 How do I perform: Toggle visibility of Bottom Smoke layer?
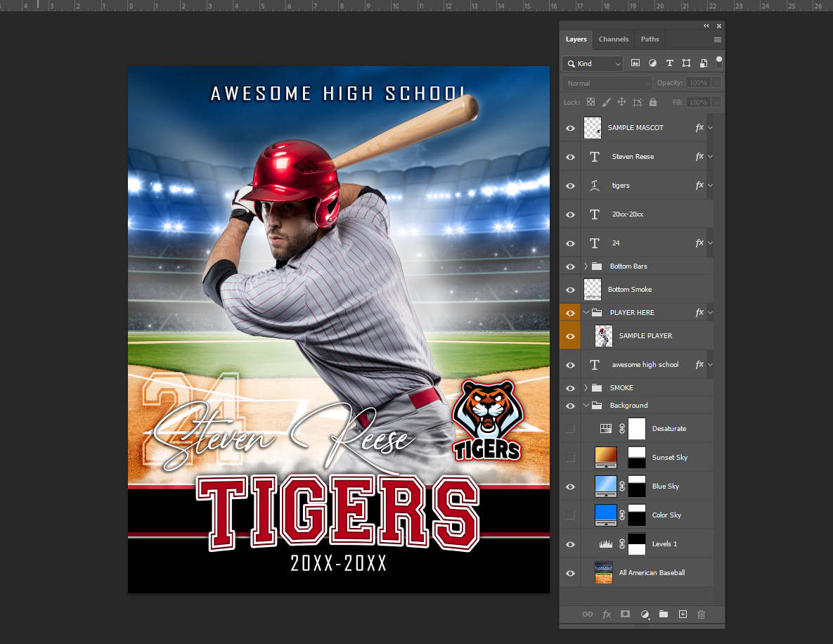[x=570, y=290]
